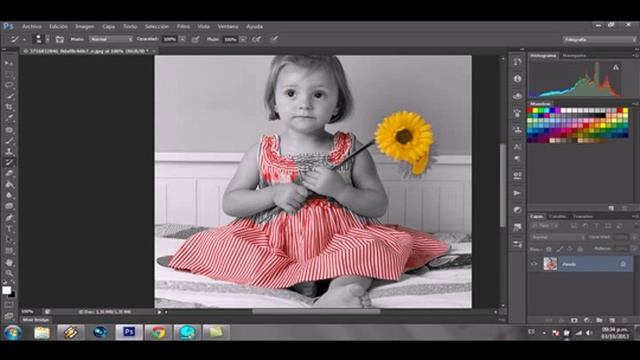Open the collapsed Actions panel icon

coord(517,193)
